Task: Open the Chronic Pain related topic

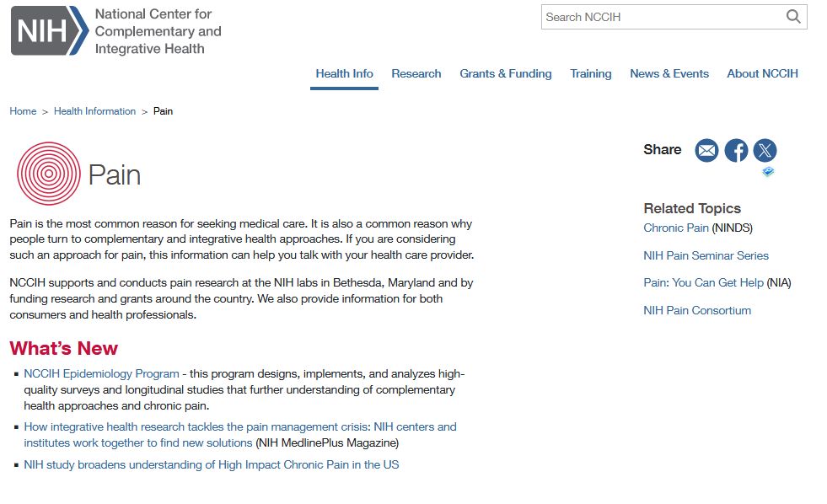Action: click(676, 228)
